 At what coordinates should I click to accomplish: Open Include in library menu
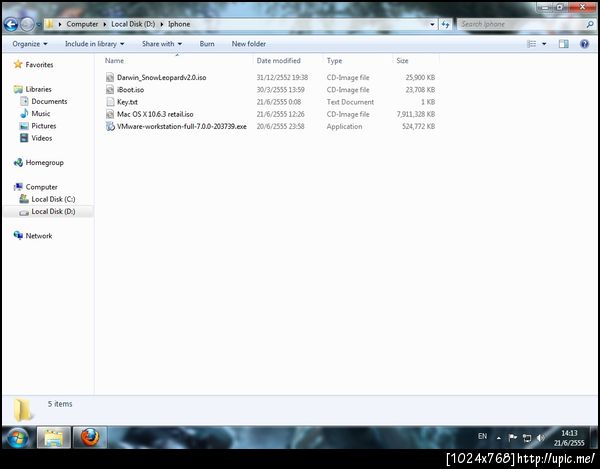tap(95, 44)
